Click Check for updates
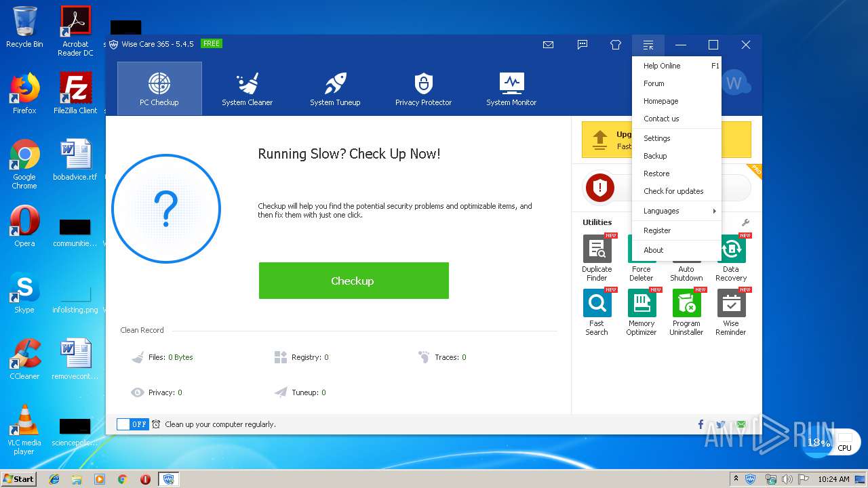 pos(677,191)
